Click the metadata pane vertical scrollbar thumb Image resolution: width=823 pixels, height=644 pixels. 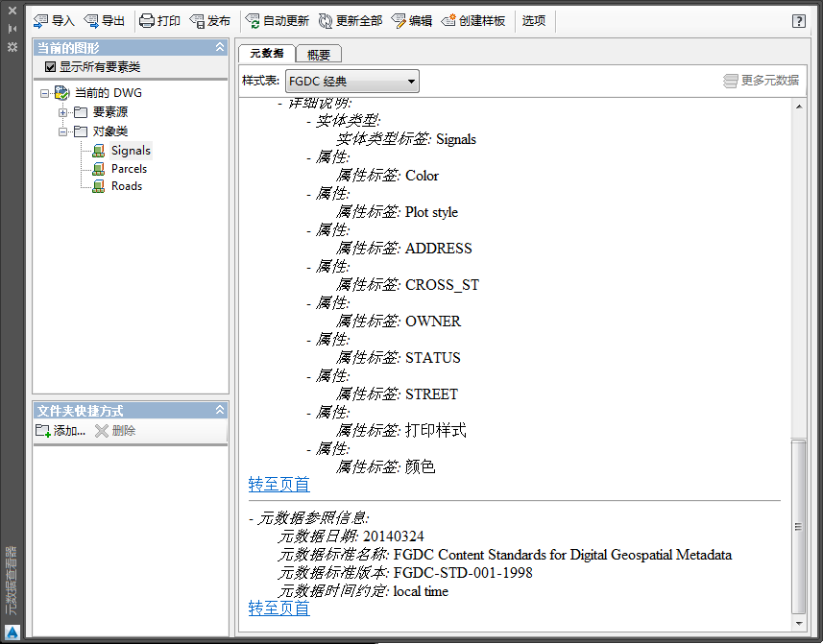[x=798, y=527]
